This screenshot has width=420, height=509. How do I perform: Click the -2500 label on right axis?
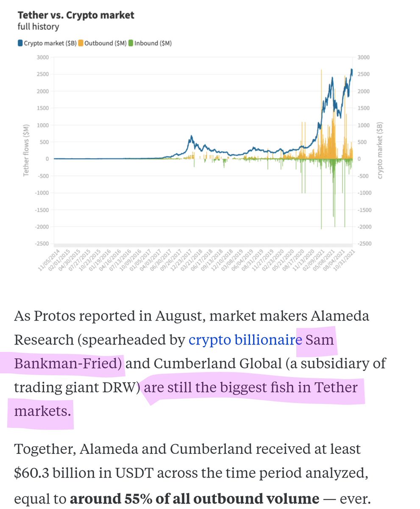[364, 244]
